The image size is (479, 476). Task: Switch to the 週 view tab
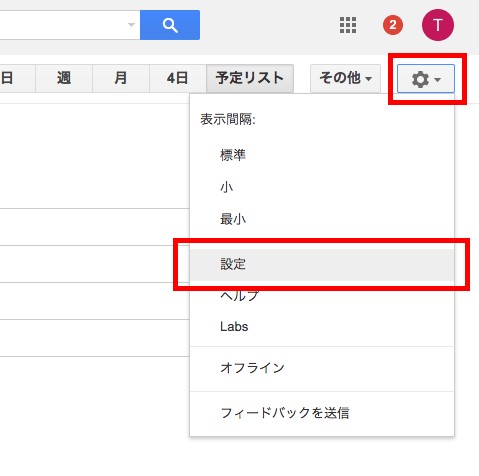coord(64,78)
